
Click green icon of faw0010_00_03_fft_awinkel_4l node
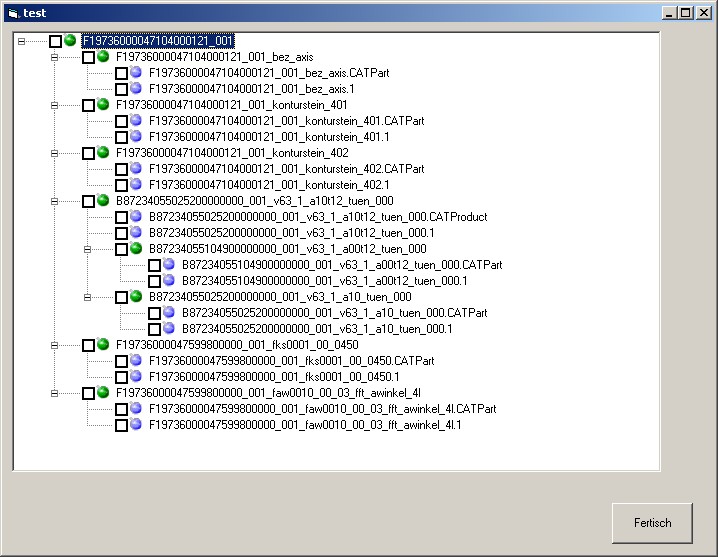click(103, 392)
